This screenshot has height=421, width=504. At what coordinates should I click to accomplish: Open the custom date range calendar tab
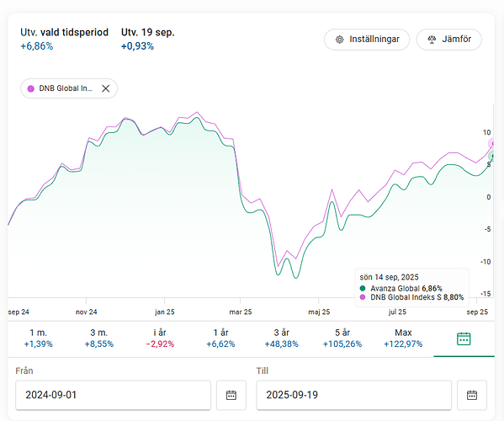click(x=464, y=339)
